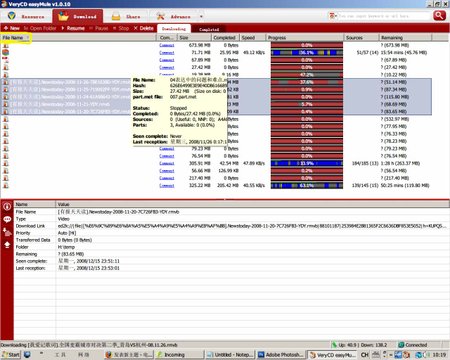Click the 63.1% progress bar
Viewport: 450px width, 360px height.
[307, 185]
